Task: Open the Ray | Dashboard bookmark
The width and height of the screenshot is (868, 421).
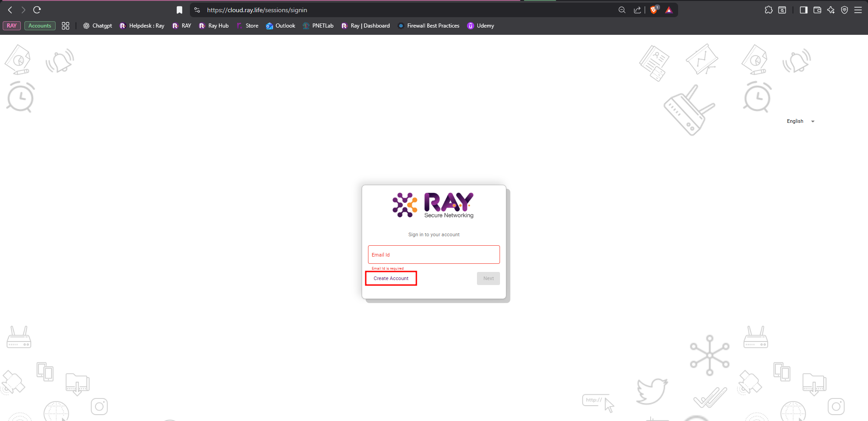Action: pos(366,26)
